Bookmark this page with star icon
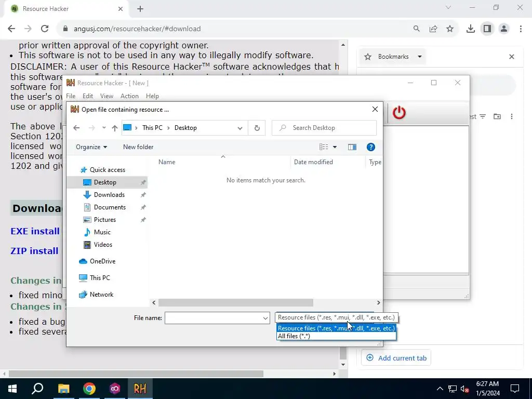532x399 pixels. coord(450,29)
